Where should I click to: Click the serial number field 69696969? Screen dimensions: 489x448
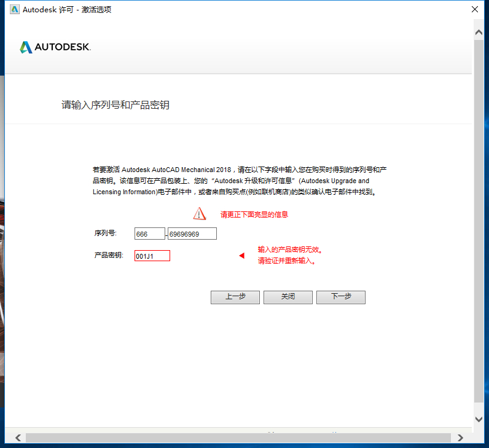pyautogui.click(x=192, y=234)
